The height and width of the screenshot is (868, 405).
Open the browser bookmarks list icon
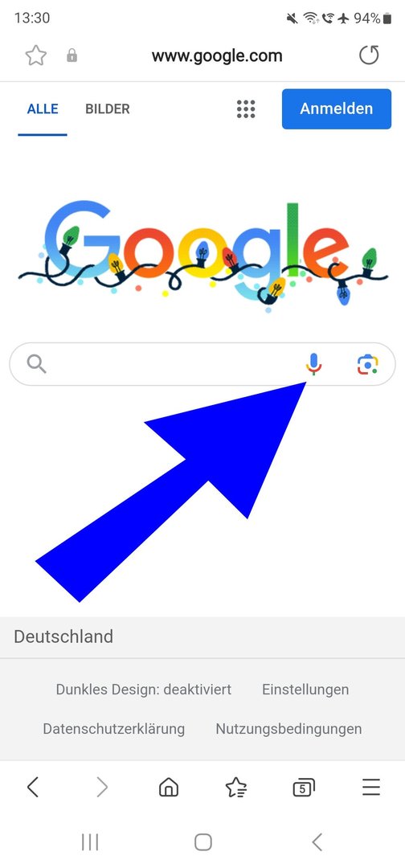236,787
